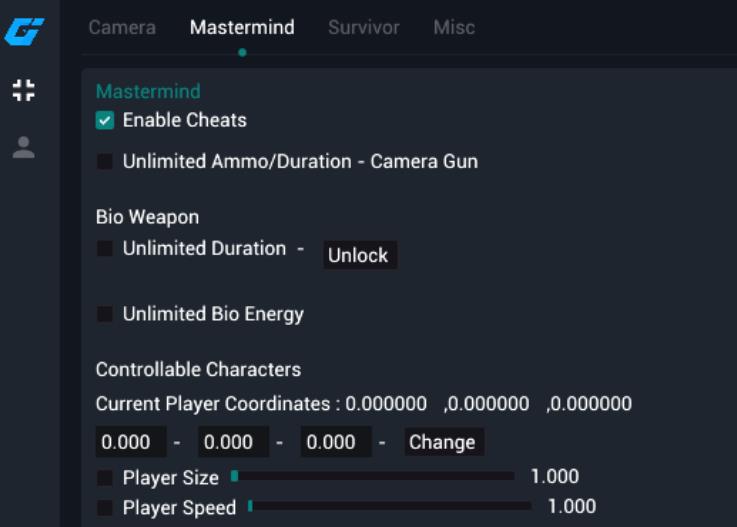Open the user profile icon in sidebar
Screen dimensions: 737x527
pyautogui.click(x=24, y=148)
